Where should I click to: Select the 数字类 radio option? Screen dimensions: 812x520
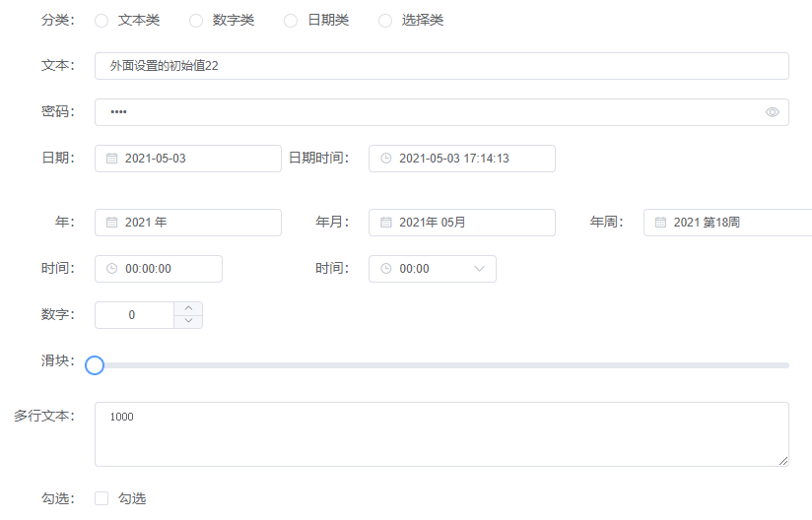[x=196, y=21]
